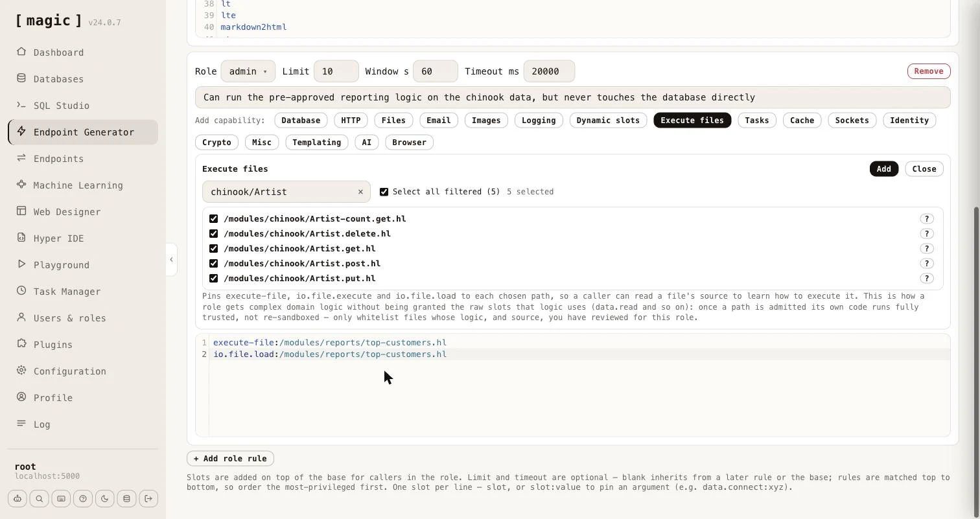This screenshot has width=980, height=519.
Task: Toggle dark mode moon icon
Action: 105,498
